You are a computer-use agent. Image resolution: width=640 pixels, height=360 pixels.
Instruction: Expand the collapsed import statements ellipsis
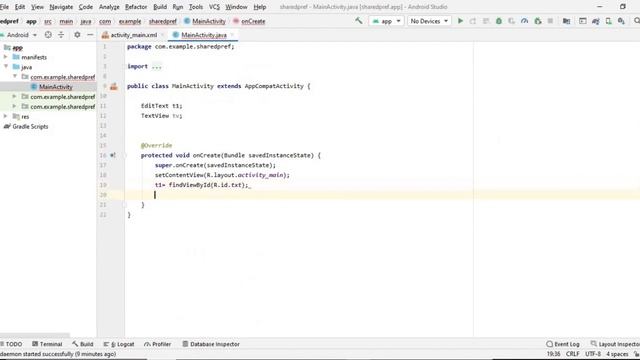157,66
